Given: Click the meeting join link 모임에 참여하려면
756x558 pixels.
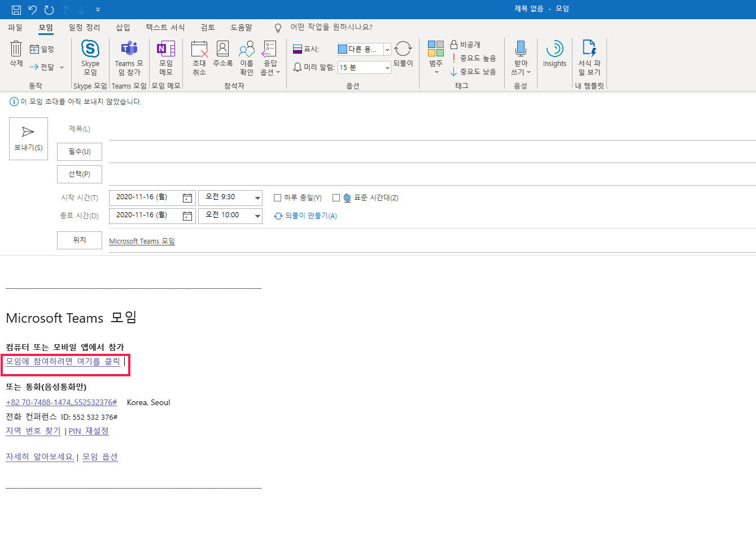Looking at the screenshot, I should [x=63, y=361].
